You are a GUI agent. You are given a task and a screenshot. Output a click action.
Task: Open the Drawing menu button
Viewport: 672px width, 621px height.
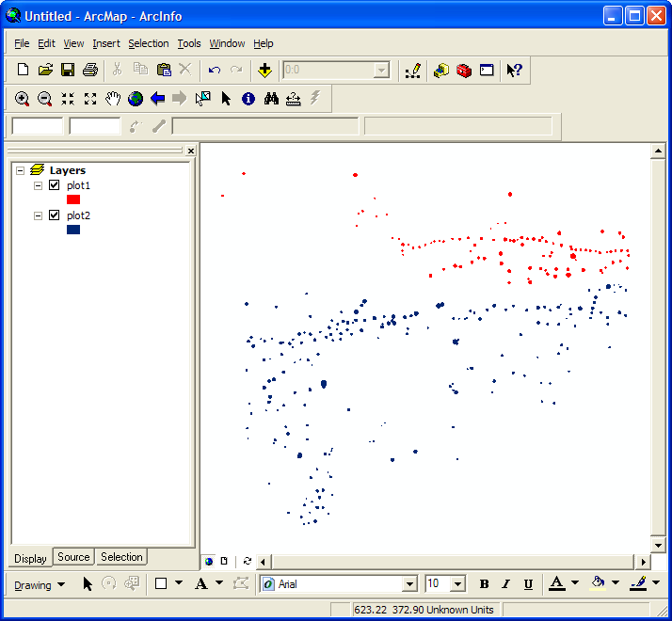40,584
